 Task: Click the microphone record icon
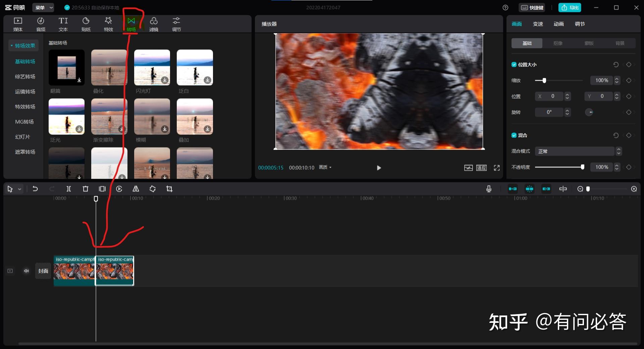click(x=489, y=189)
